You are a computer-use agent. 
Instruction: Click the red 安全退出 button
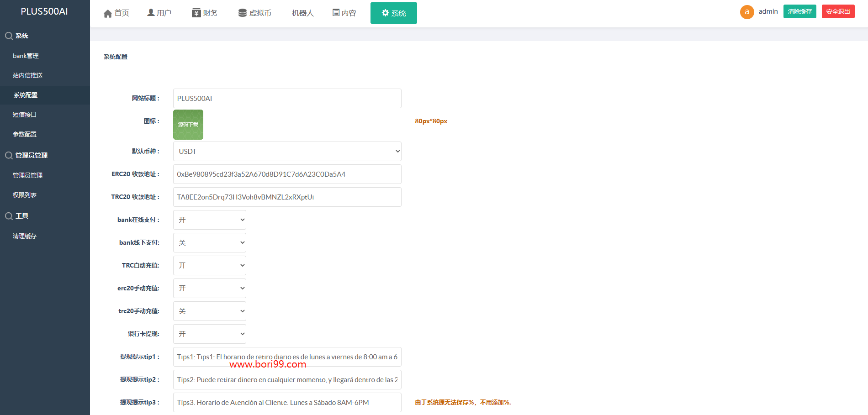[838, 11]
